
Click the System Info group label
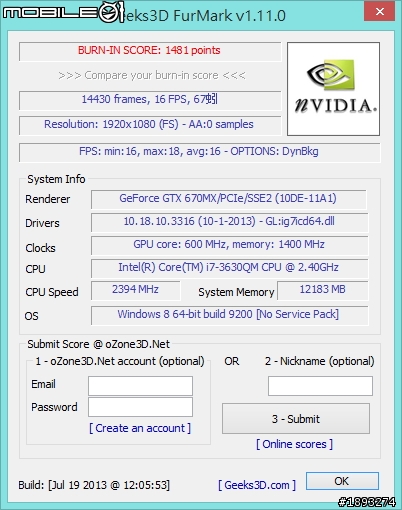[x=56, y=179]
